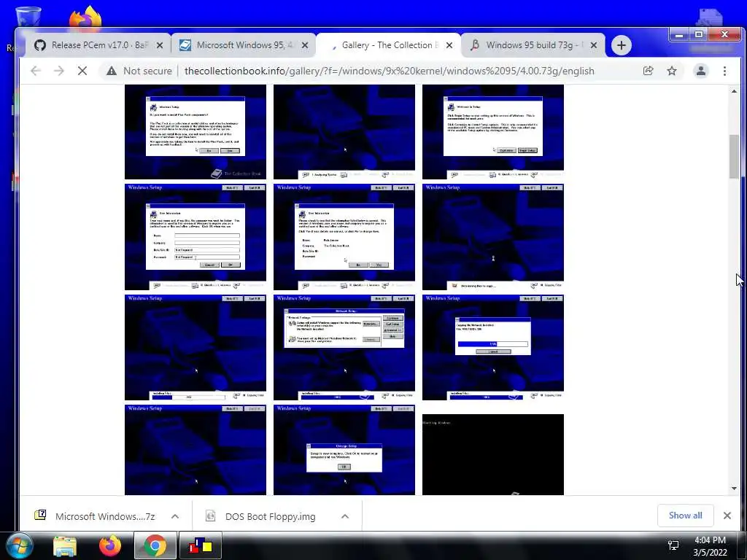
Task: Click the vertical scrollbar thumb
Action: pyautogui.click(x=734, y=157)
